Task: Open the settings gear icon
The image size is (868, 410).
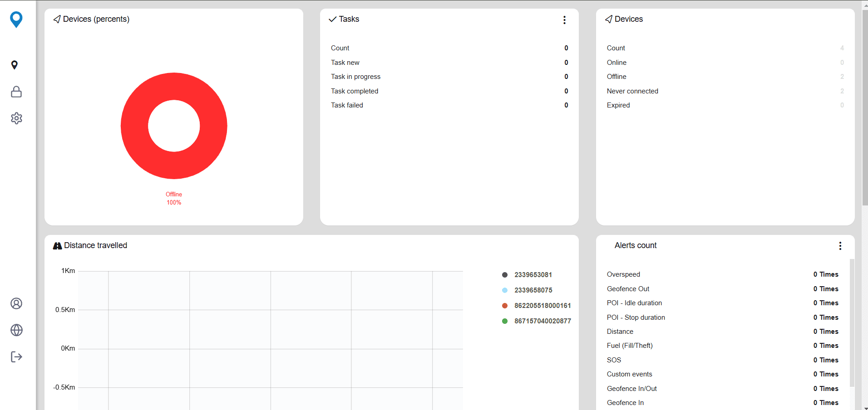Action: tap(16, 118)
